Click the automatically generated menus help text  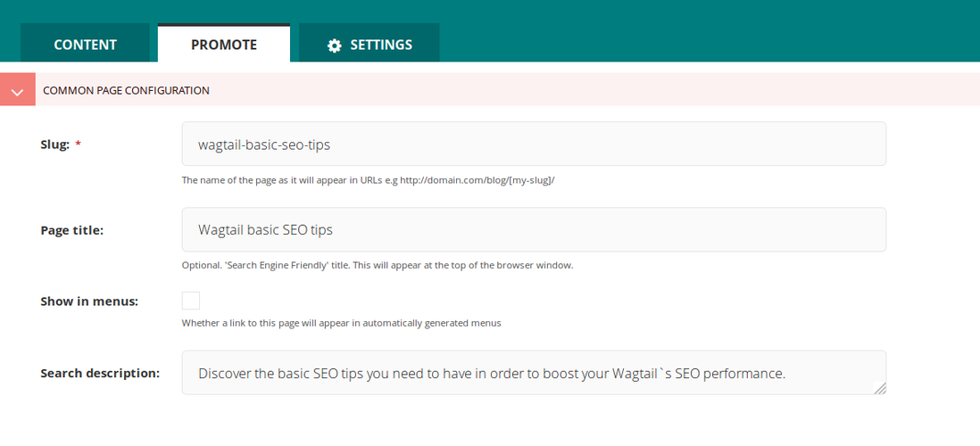pos(341,323)
